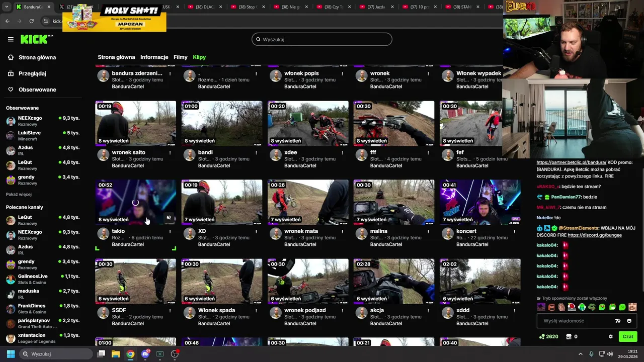Open the Windows Start button
The image size is (644, 362).
pos(11,354)
